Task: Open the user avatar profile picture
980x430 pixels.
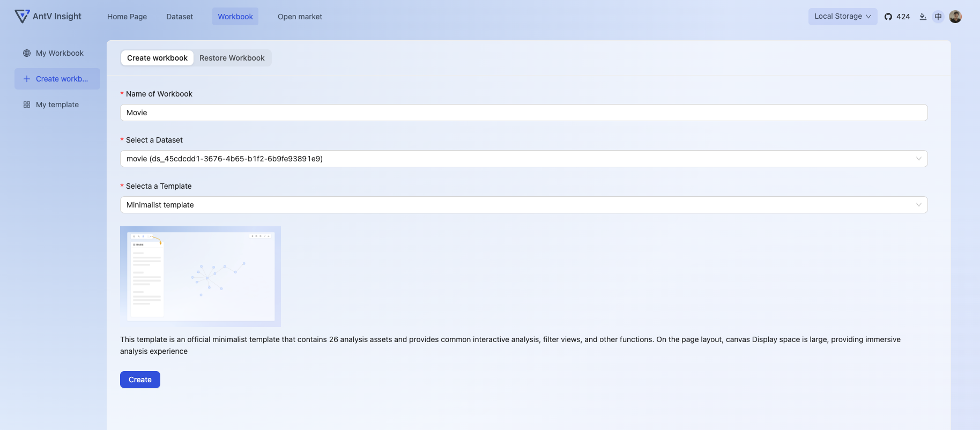Action: point(955,17)
